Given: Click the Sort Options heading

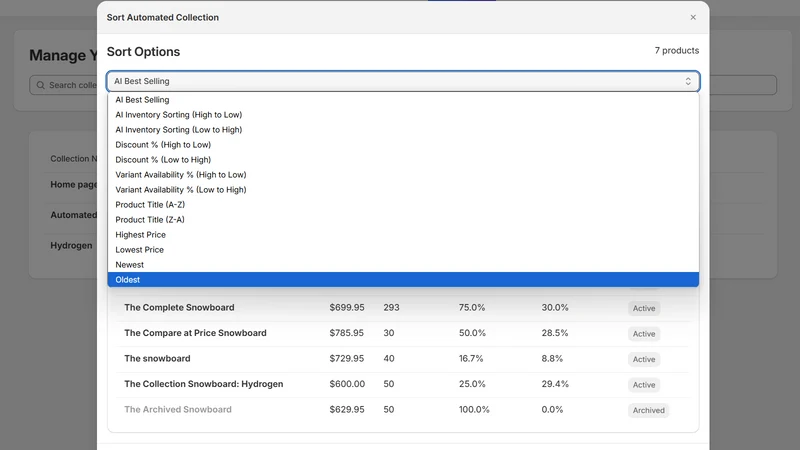Looking at the screenshot, I should click(x=143, y=52).
